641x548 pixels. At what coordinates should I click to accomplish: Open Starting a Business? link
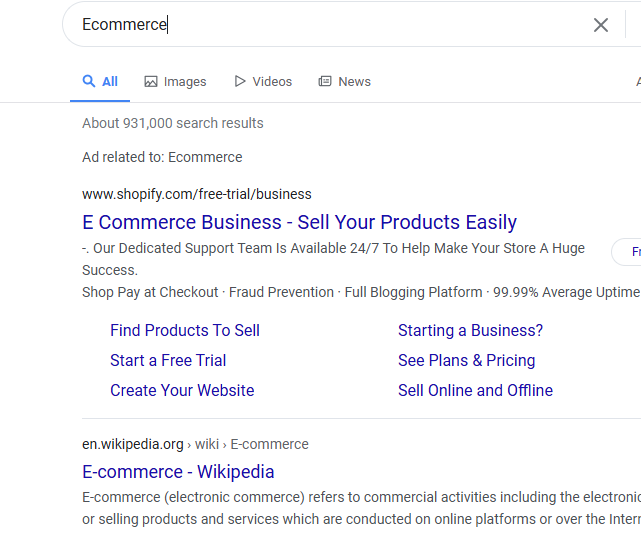[x=470, y=330]
